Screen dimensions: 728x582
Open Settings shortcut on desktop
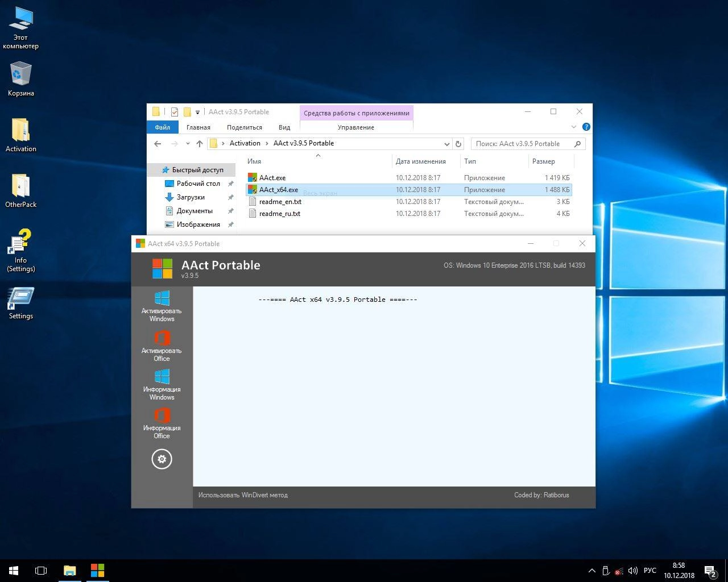(x=21, y=304)
